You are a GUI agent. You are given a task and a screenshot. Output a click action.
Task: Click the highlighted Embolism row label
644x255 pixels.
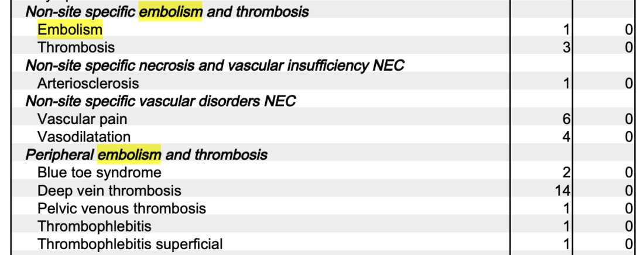pyautogui.click(x=70, y=30)
